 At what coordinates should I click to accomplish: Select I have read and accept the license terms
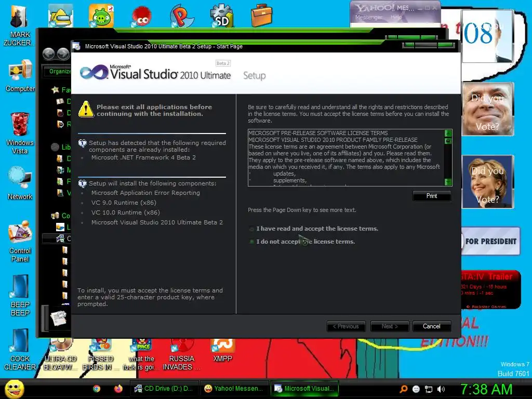tap(314, 229)
